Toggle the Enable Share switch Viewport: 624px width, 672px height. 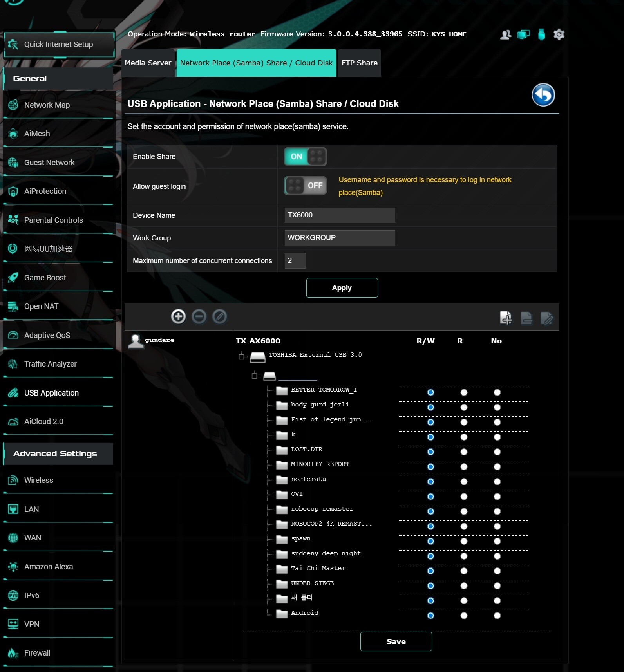point(305,157)
